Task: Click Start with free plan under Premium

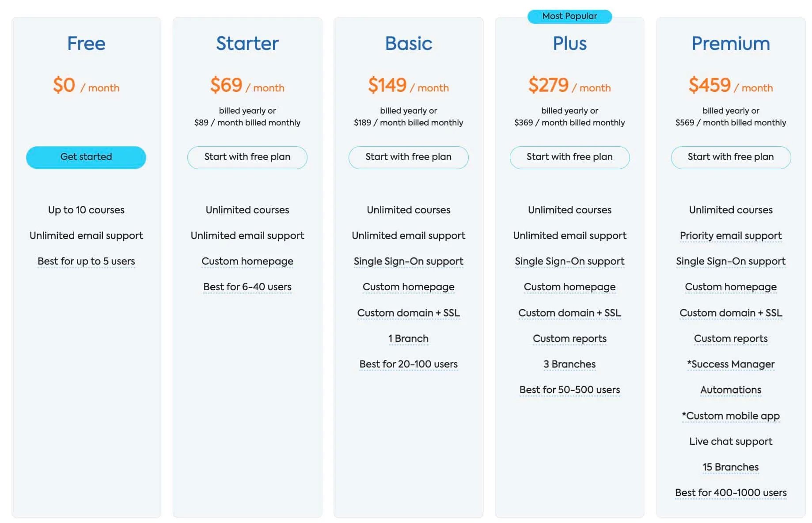Action: click(x=731, y=157)
